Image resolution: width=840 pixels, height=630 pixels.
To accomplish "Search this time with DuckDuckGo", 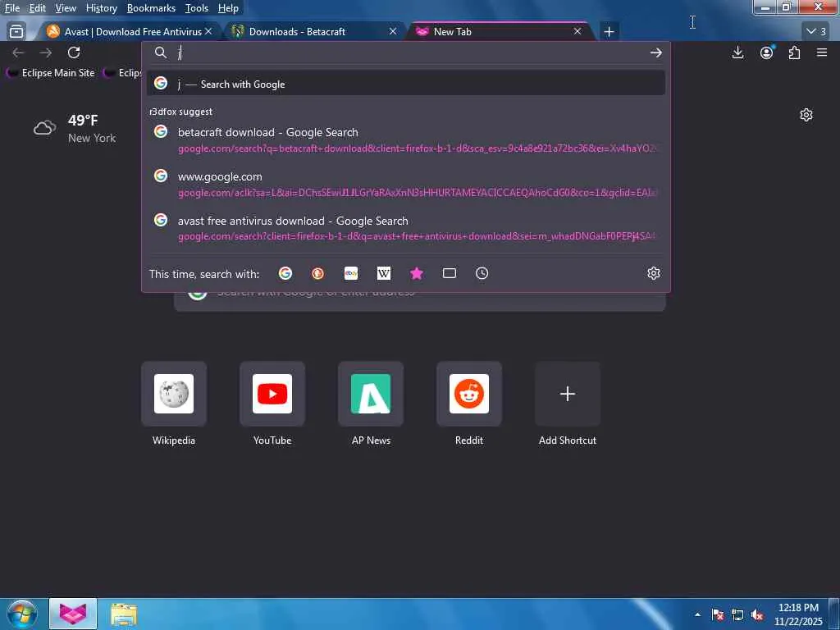I will pos(317,274).
